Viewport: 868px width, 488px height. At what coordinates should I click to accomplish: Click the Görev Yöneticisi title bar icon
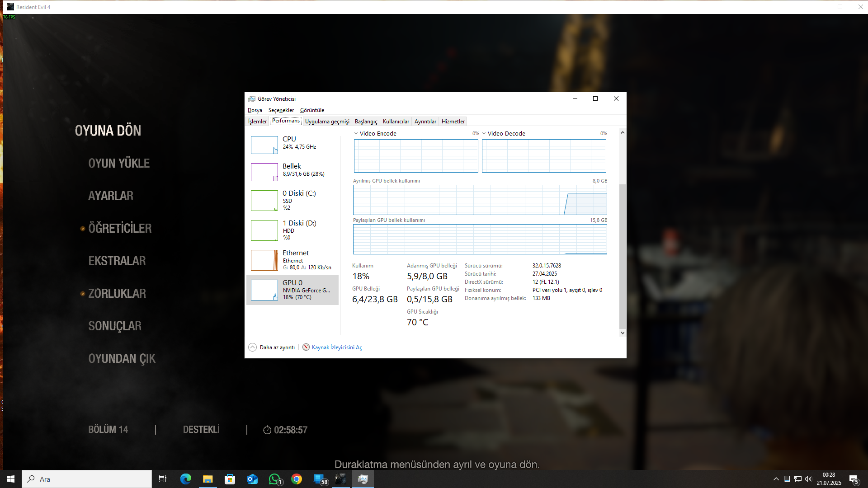(x=252, y=99)
